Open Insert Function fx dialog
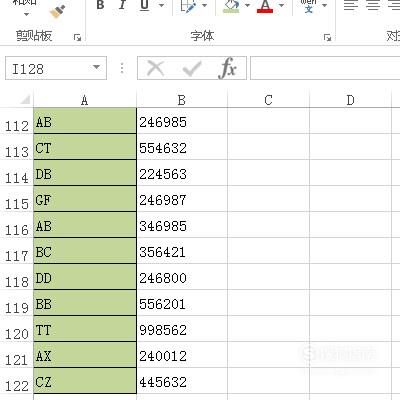 pos(228,68)
